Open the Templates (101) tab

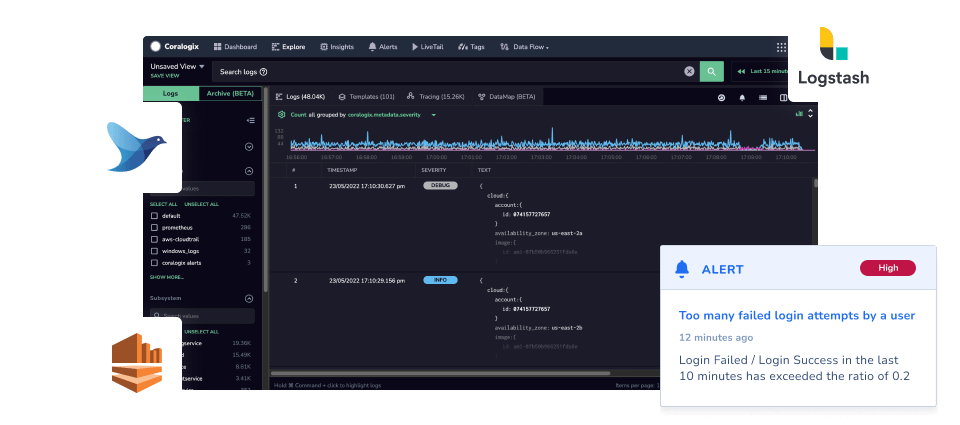[367, 97]
